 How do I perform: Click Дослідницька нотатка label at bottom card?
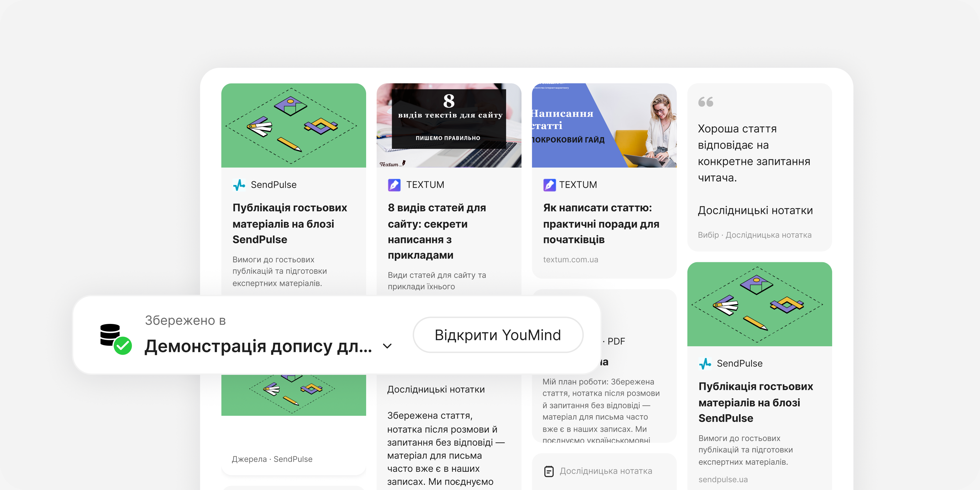coord(606,471)
